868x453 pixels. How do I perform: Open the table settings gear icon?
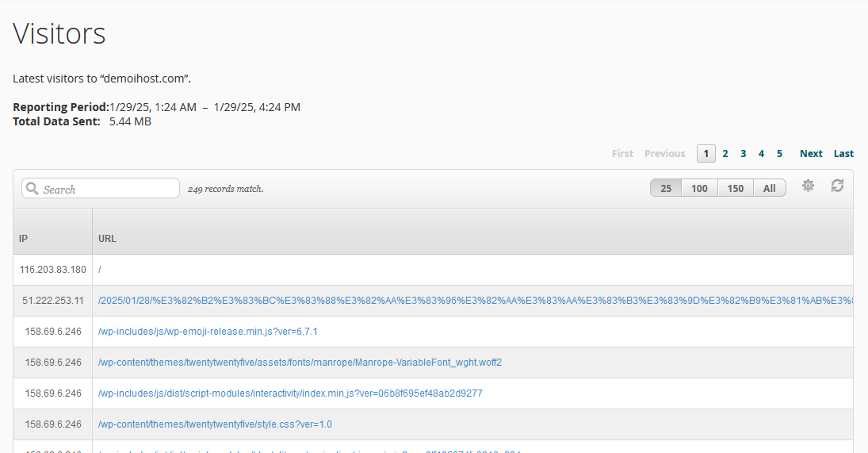(808, 186)
